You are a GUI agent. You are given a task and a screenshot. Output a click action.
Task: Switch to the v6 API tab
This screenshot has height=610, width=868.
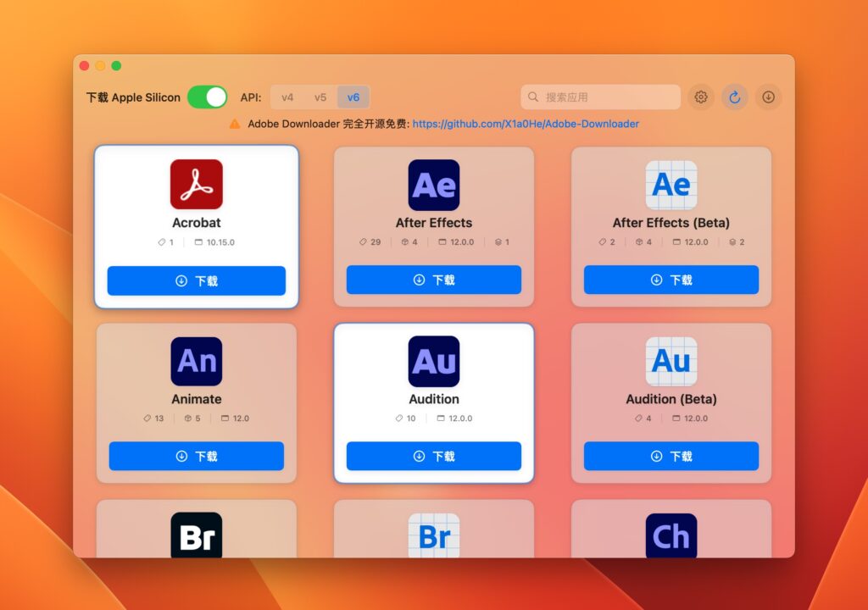click(353, 97)
